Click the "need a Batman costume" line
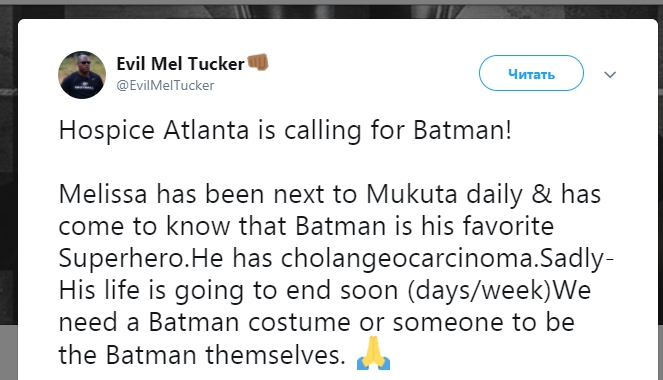The image size is (663, 380). (316, 323)
